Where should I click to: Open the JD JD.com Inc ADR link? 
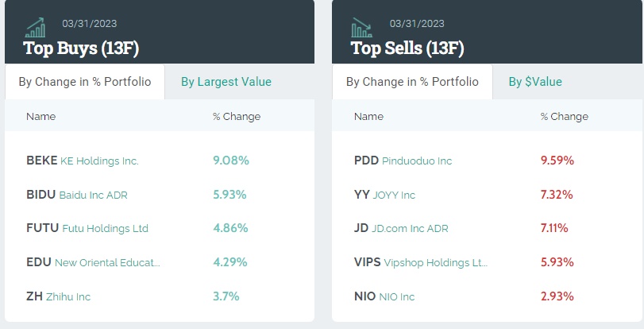[401, 229]
